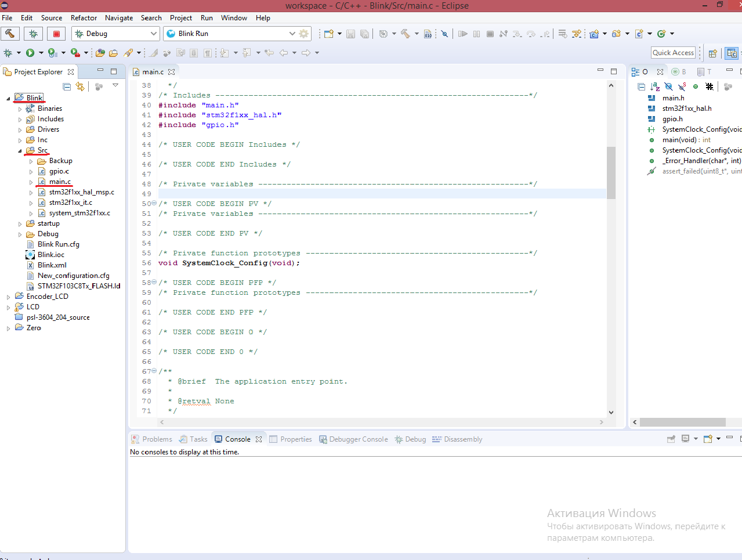This screenshot has width=742, height=560.
Task: Close the Console view tab
Action: [x=259, y=439]
